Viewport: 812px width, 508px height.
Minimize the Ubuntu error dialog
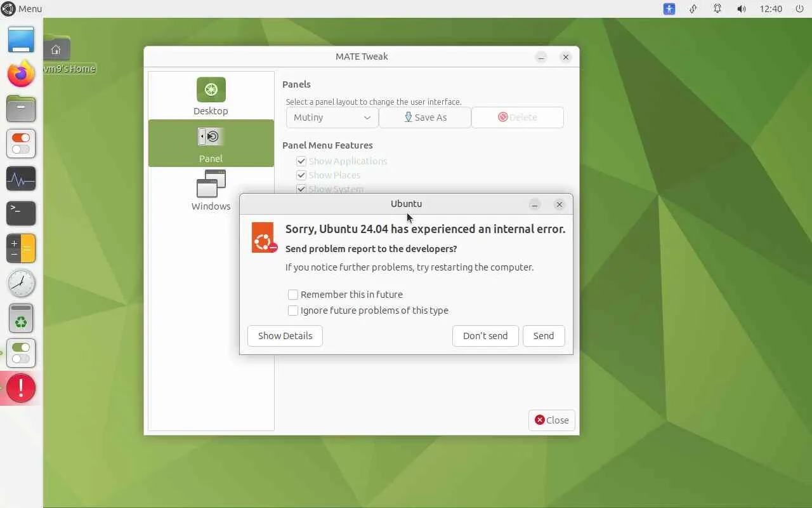[x=535, y=204]
